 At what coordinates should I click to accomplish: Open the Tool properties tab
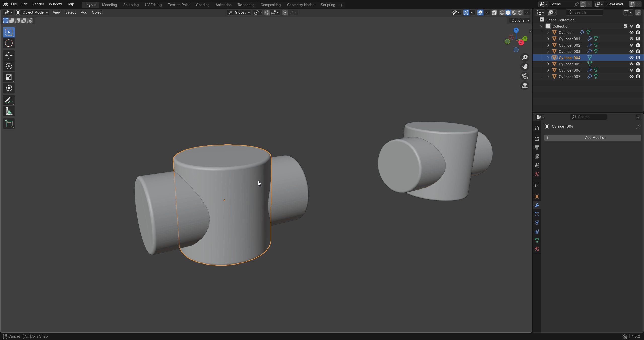click(x=537, y=128)
